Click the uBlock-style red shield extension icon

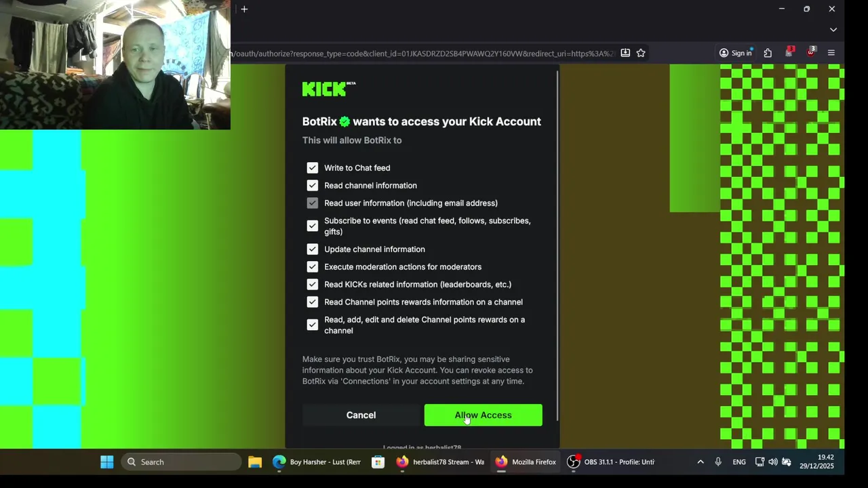(810, 52)
